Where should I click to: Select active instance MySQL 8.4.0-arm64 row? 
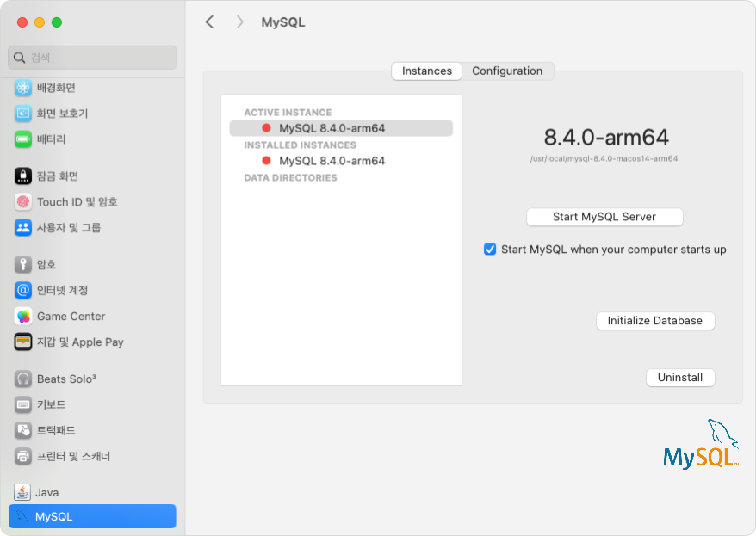tap(341, 128)
